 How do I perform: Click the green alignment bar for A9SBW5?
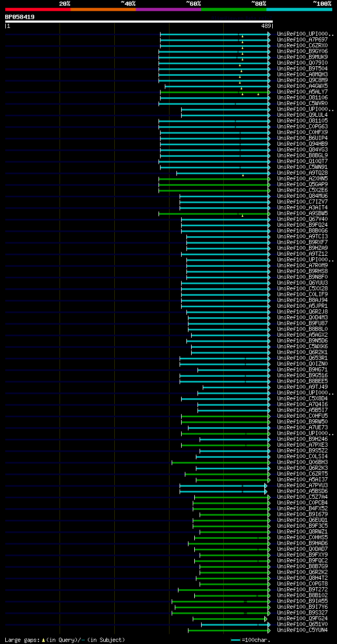214,214
